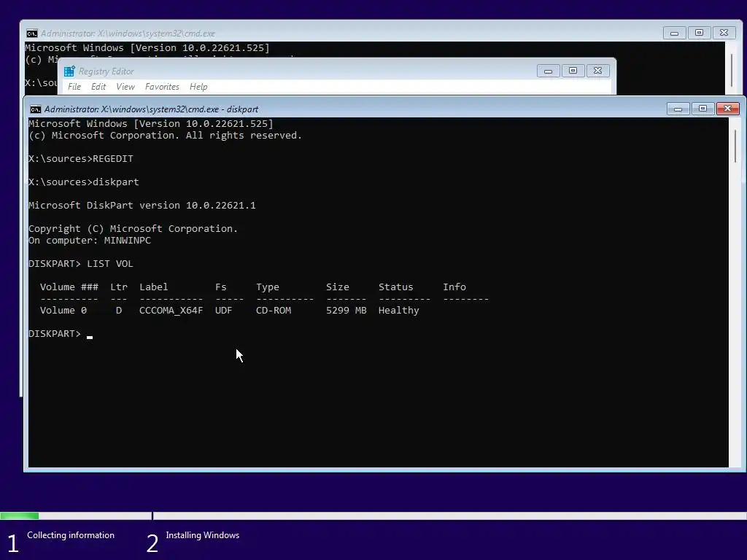Click the 'Installing Windows' step label
The height and width of the screenshot is (560, 747).
(x=203, y=535)
